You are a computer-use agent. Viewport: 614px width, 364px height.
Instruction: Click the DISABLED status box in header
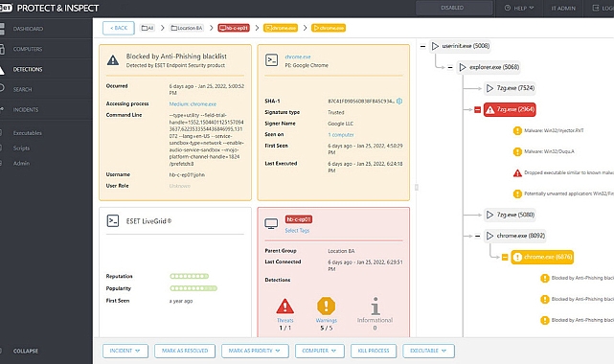[454, 8]
